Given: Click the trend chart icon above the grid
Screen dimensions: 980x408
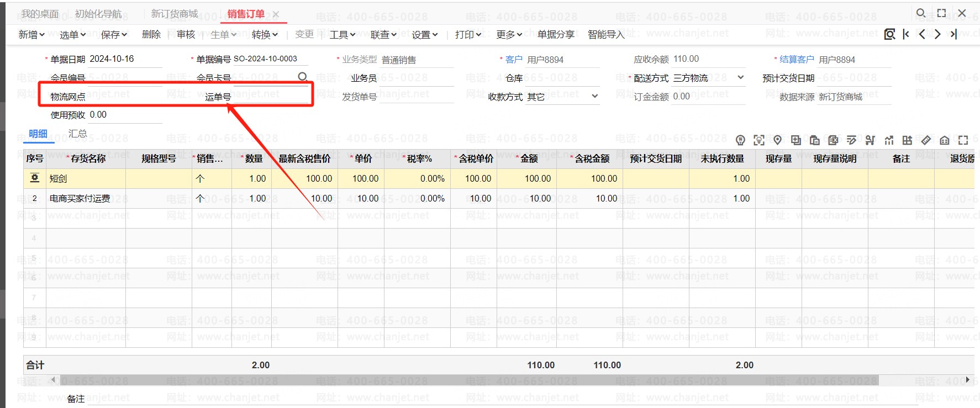Looking at the screenshot, I should pyautogui.click(x=889, y=140).
